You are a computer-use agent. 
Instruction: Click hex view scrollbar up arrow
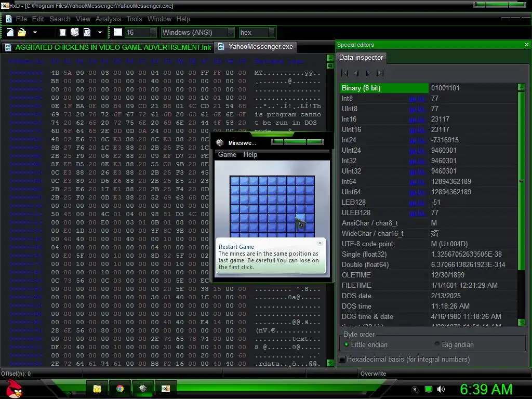[330, 58]
